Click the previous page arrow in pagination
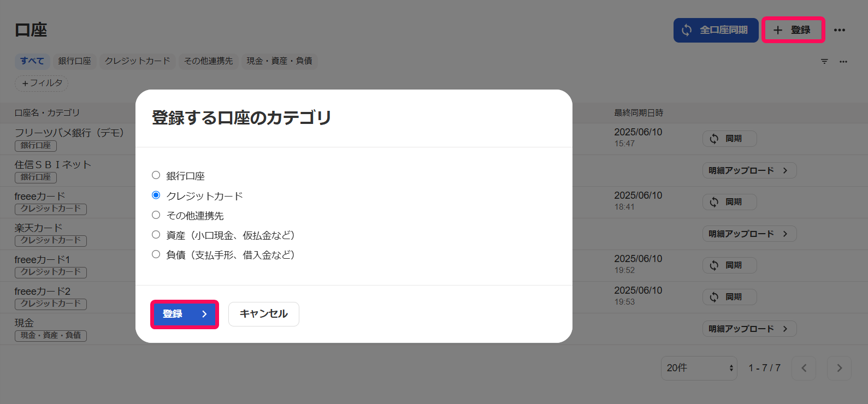The image size is (868, 404). pos(804,368)
